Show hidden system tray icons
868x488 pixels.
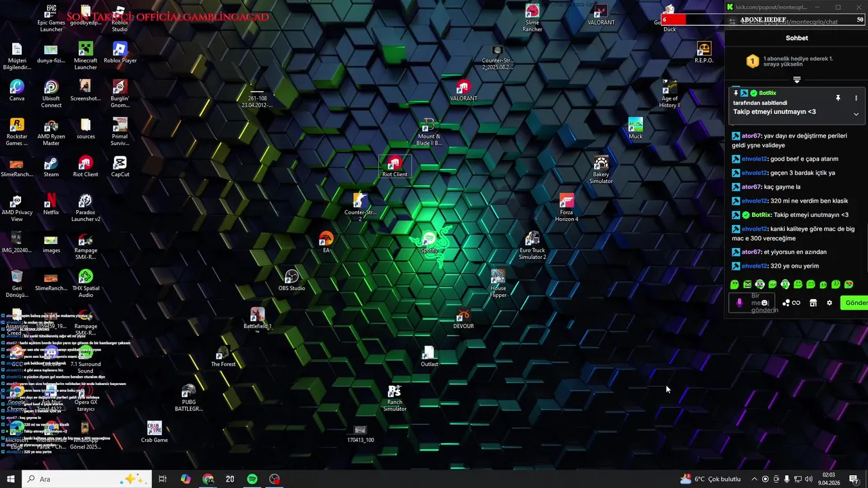click(x=754, y=479)
